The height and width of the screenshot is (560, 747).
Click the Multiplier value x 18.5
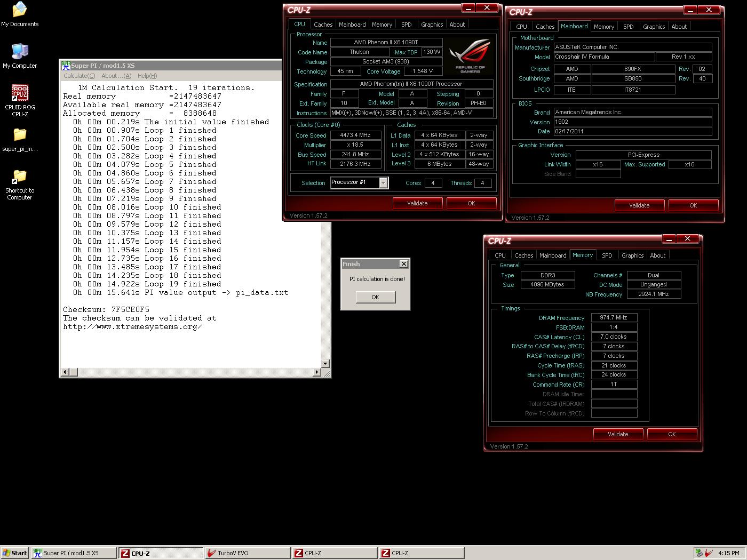coord(355,145)
